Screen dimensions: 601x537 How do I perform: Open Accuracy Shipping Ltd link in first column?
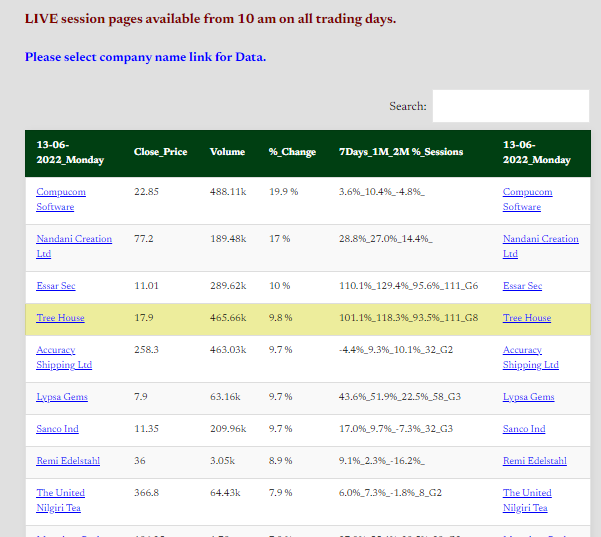pyautogui.click(x=64, y=357)
